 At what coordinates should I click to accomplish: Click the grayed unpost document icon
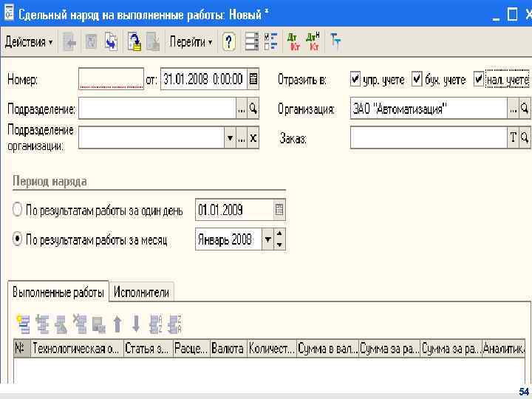[x=153, y=42]
